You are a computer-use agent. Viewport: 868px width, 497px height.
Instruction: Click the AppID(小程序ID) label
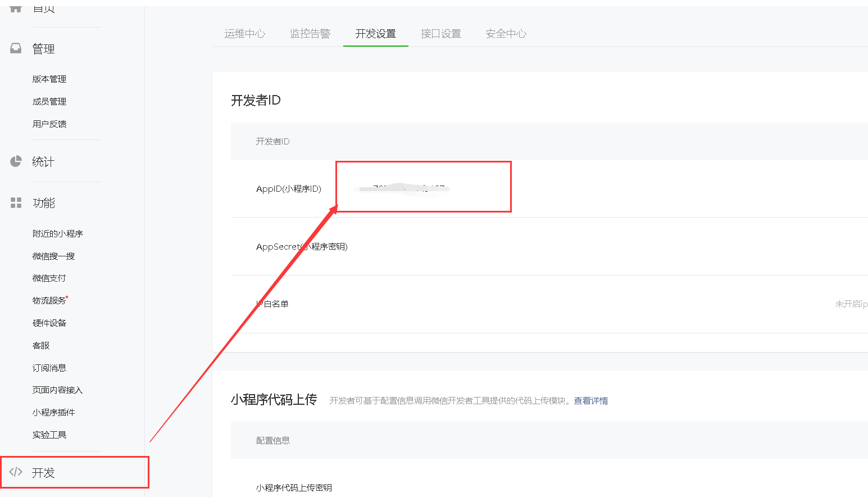(289, 189)
